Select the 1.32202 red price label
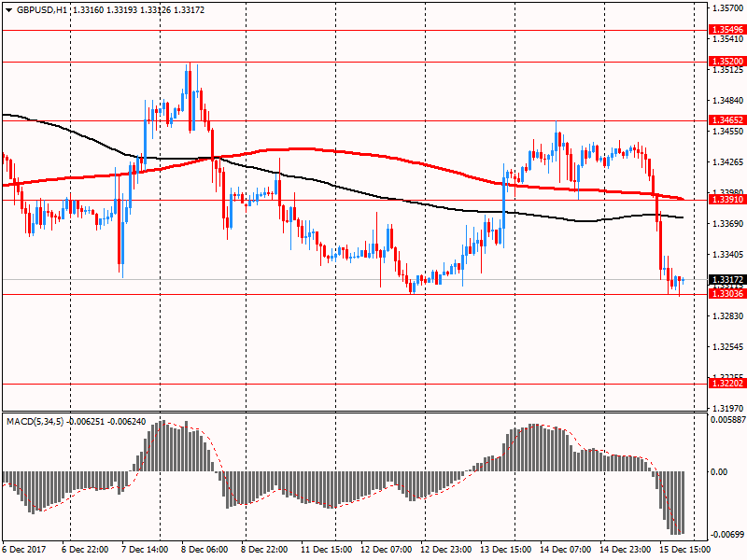This screenshot has width=747, height=560. click(x=727, y=384)
